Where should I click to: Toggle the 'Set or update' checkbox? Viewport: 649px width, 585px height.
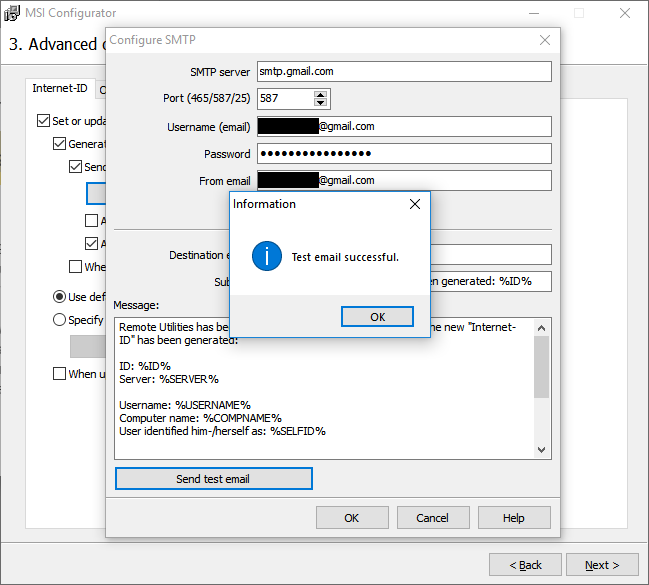43,121
